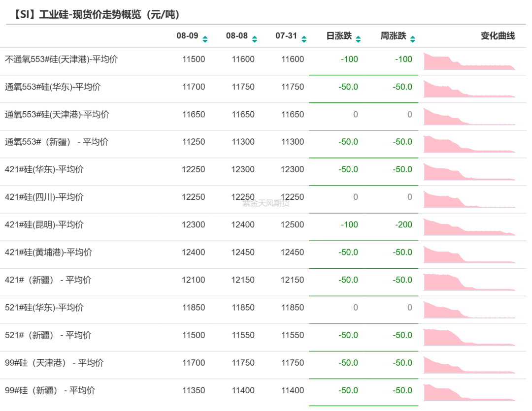Click 日涨跌 value -100 for 不通氧553#硅(天津港)
Screen dimensions: 532x411
pos(349,59)
